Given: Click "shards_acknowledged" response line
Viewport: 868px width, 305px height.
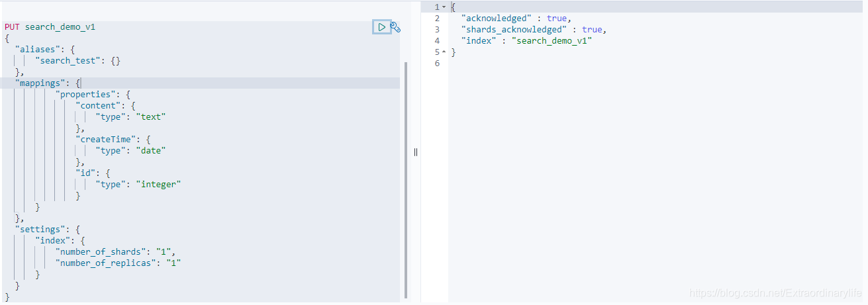Looking at the screenshot, I should (x=534, y=29).
